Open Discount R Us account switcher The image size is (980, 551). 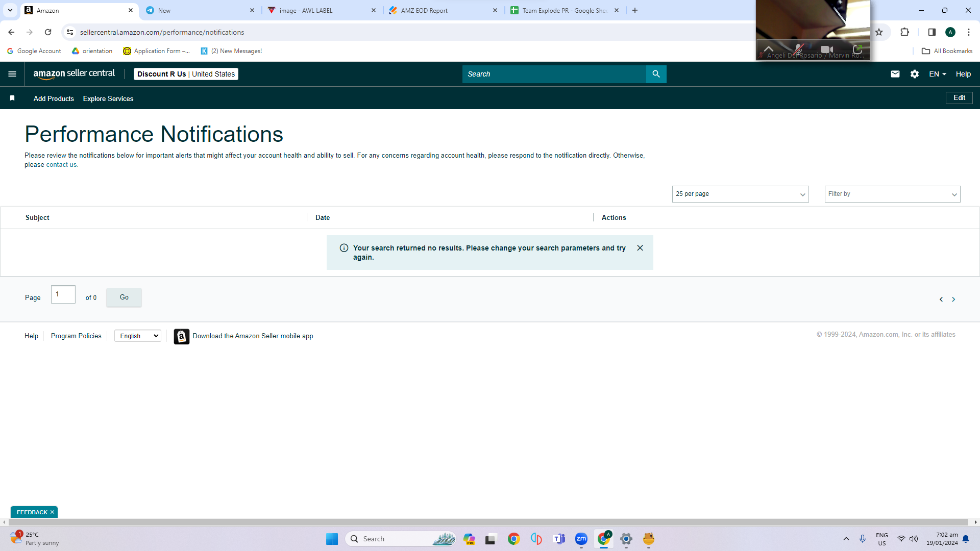[186, 74]
